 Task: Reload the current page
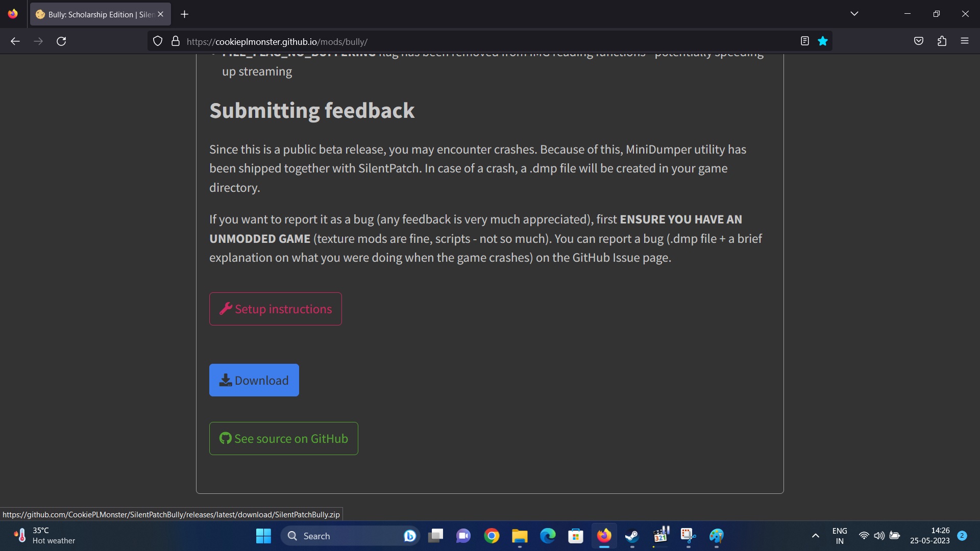(x=61, y=41)
